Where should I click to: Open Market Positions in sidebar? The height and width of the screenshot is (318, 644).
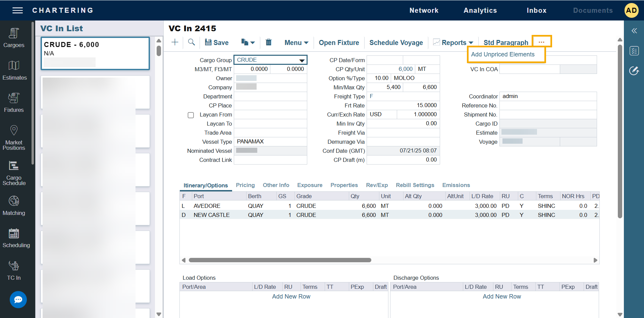click(x=14, y=137)
